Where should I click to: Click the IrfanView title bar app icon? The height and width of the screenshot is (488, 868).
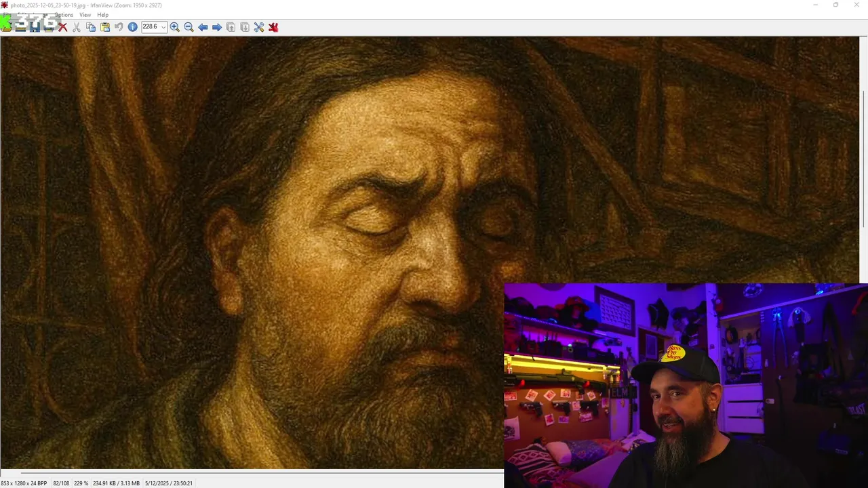click(x=5, y=5)
